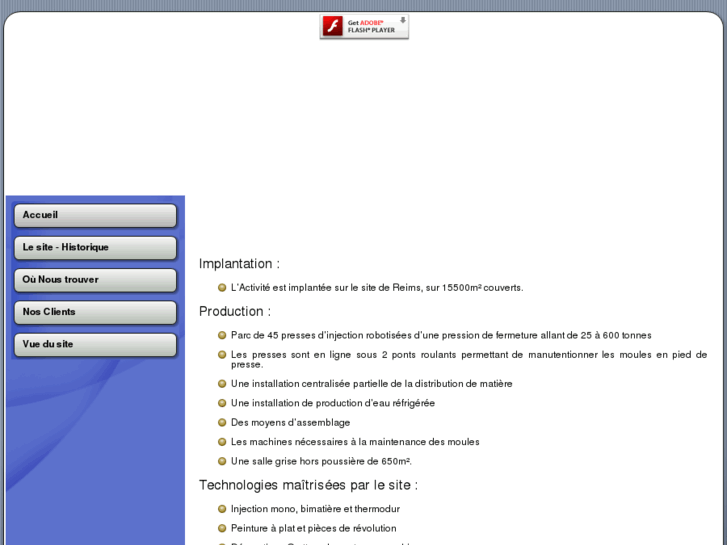Viewport: 727px width, 545px height.
Task: Click the Get Adobe Flash Player badge
Action: pos(364,26)
